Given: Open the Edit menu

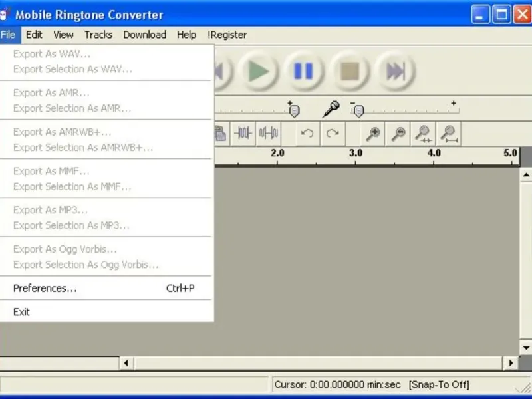Looking at the screenshot, I should coord(34,35).
